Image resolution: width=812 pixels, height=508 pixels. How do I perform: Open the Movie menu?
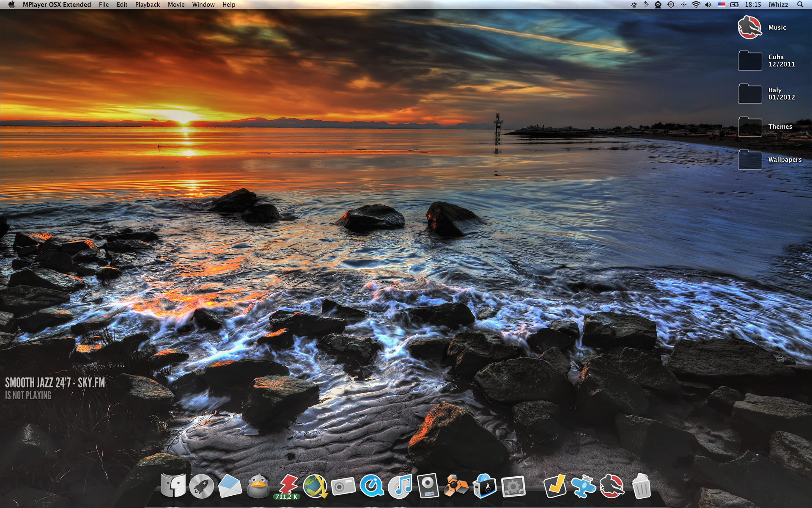176,5
